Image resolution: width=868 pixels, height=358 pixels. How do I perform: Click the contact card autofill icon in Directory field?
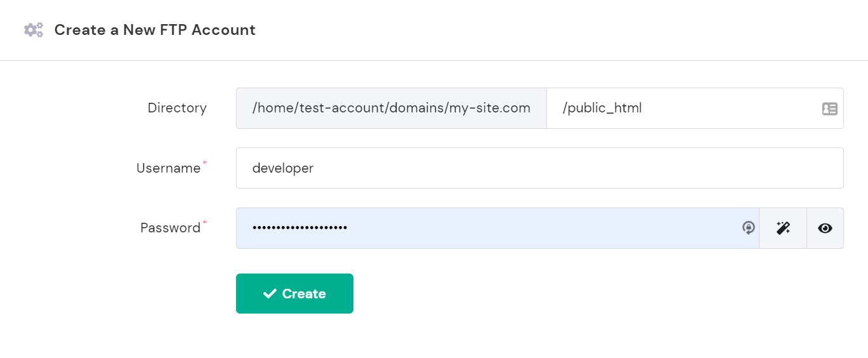(x=829, y=109)
